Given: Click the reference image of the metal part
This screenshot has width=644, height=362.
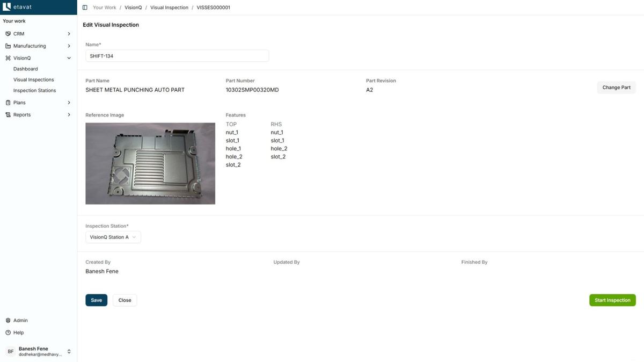Looking at the screenshot, I should point(150,163).
